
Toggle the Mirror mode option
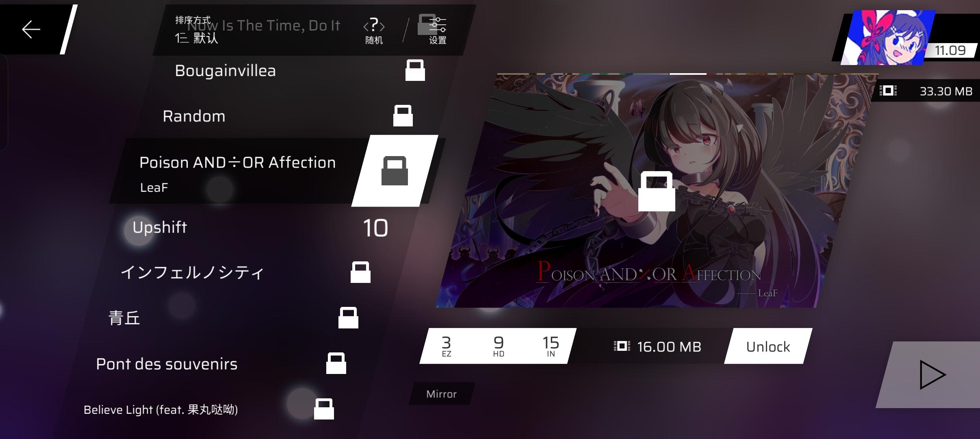[x=441, y=394]
